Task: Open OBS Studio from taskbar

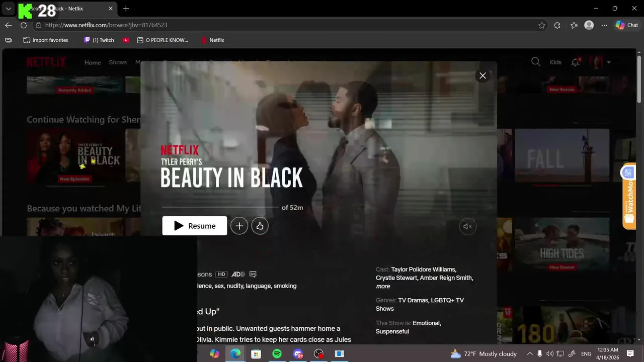Action: (318, 354)
